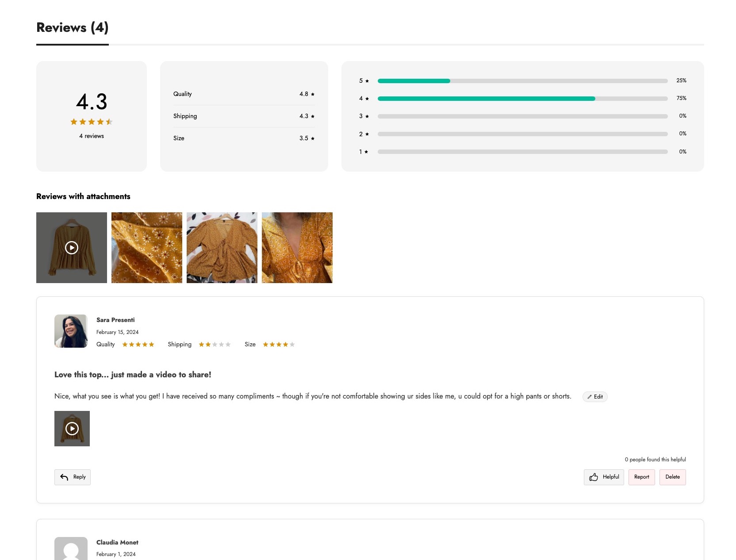Click Sara's Shipping star rating
The width and height of the screenshot is (736, 560).
tap(215, 345)
